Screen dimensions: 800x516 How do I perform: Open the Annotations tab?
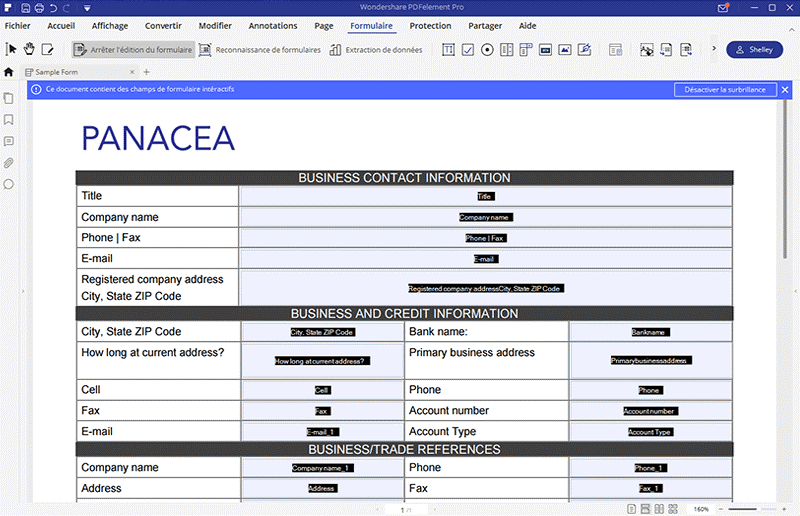[x=273, y=26]
